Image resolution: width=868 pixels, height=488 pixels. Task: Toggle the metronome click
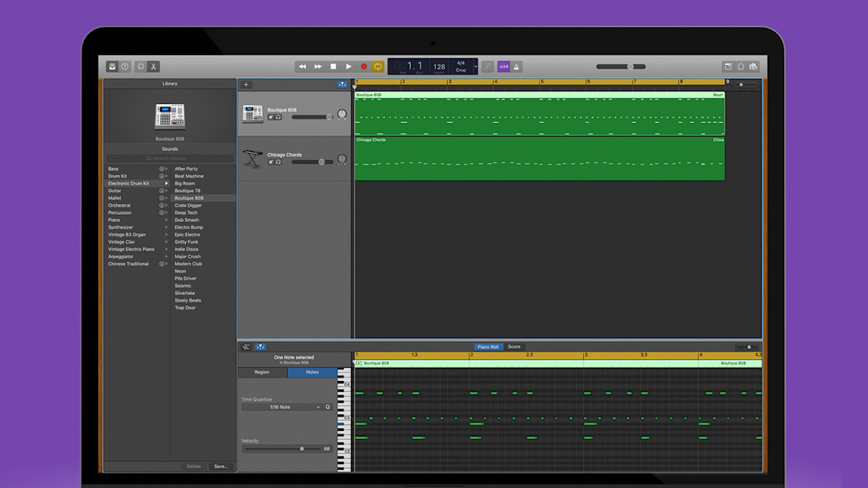point(517,67)
